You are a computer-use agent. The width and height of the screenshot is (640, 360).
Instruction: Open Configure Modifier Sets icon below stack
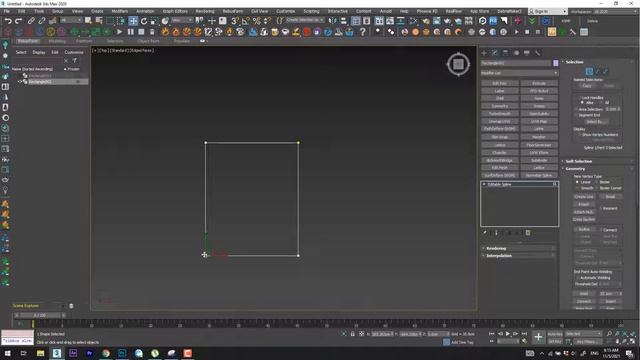528,233
